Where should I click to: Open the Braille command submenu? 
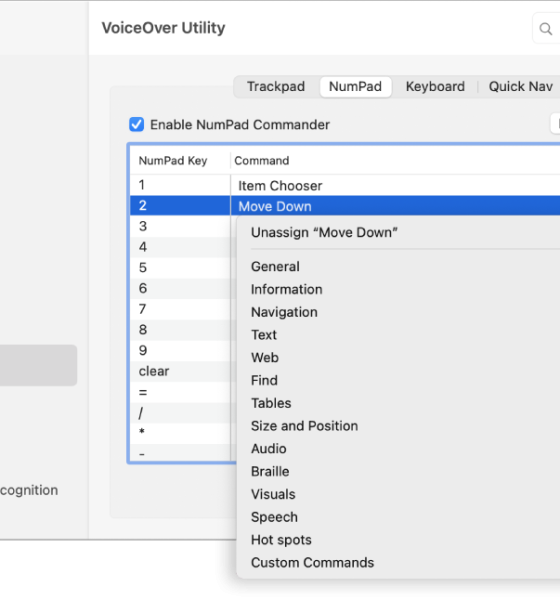pos(270,471)
